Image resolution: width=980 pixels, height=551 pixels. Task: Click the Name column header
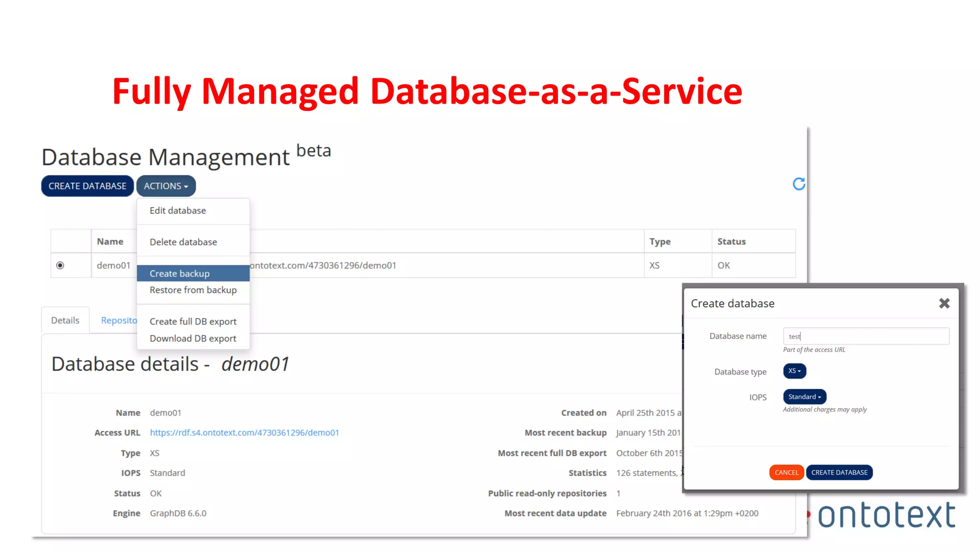[x=110, y=242]
